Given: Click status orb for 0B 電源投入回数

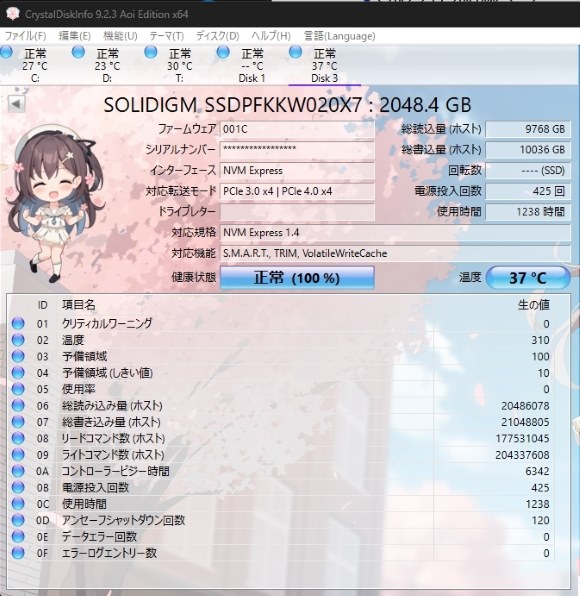Looking at the screenshot, I should (x=18, y=487).
